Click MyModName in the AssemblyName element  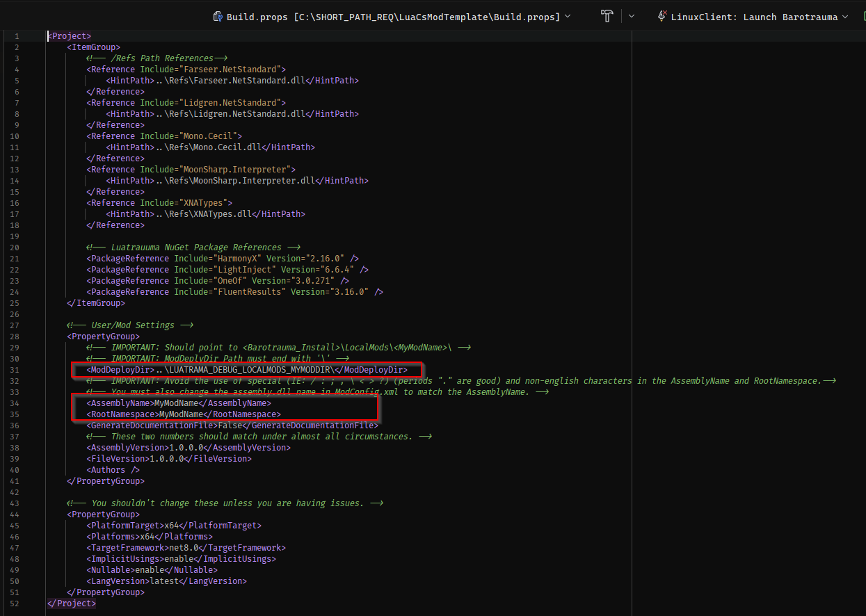[177, 403]
